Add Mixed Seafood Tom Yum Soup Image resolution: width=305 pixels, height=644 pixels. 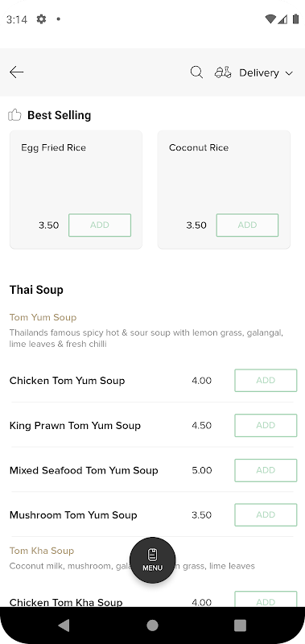(266, 470)
